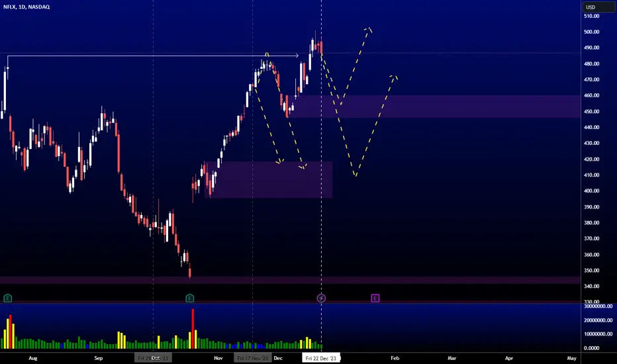Click the Aug label on time axis
This screenshot has width=617, height=364.
[x=33, y=358]
